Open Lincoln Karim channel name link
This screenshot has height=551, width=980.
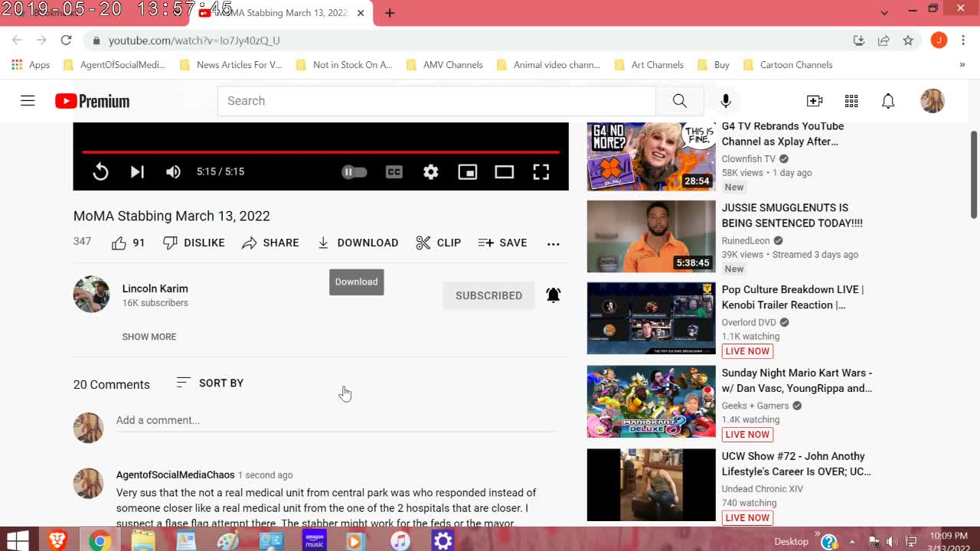[155, 289]
